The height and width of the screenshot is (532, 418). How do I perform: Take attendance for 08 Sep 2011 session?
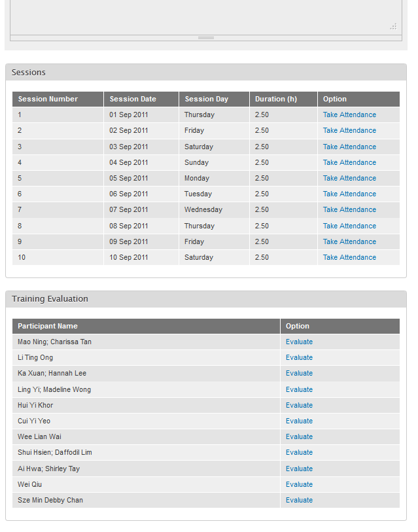pos(349,226)
